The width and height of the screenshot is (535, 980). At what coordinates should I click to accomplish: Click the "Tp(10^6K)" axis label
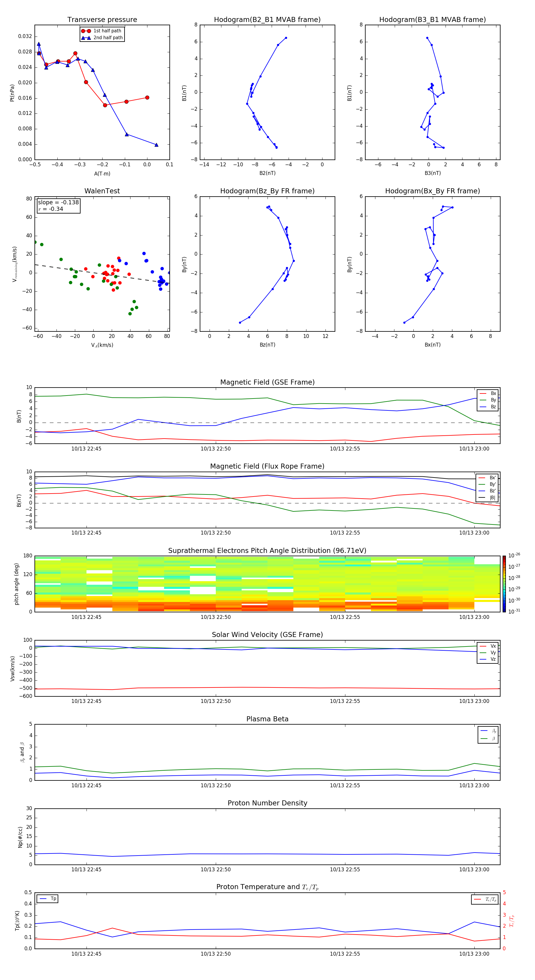17,921
